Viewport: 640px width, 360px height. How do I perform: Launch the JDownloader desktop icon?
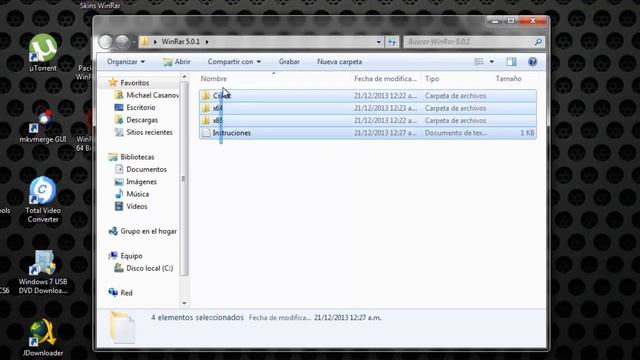(x=42, y=333)
